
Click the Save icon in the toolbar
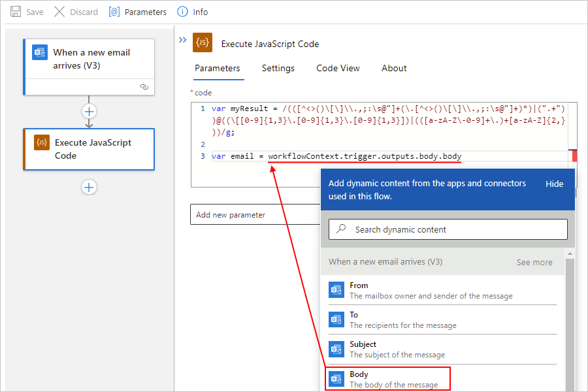(14, 11)
